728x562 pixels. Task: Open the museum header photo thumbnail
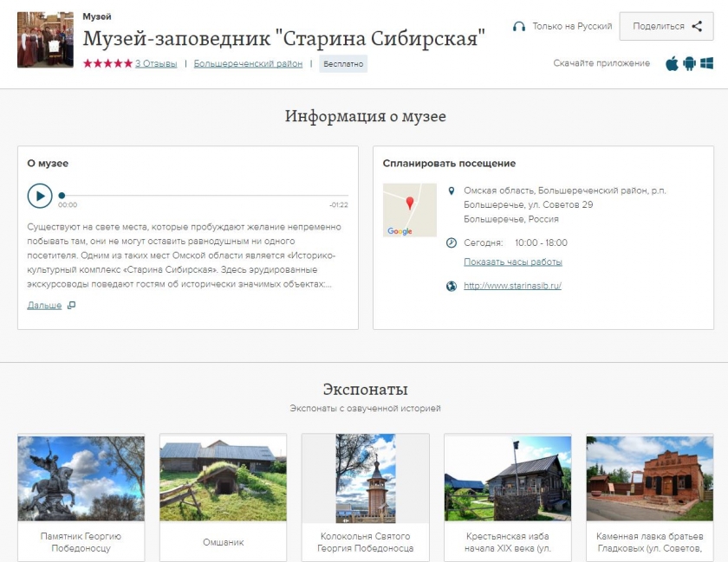coord(45,40)
